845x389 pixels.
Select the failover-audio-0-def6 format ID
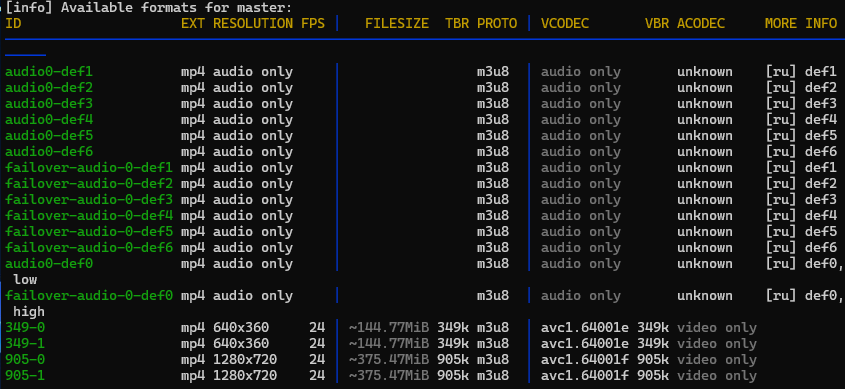[x=89, y=248]
